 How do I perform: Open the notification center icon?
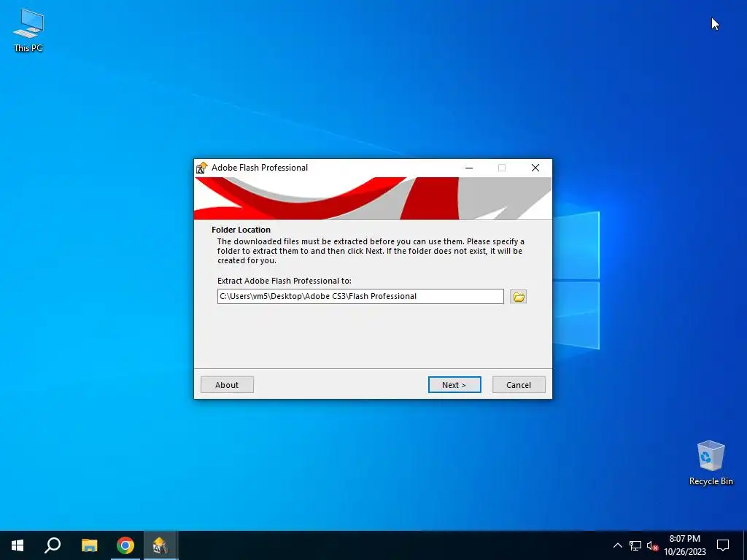point(723,545)
